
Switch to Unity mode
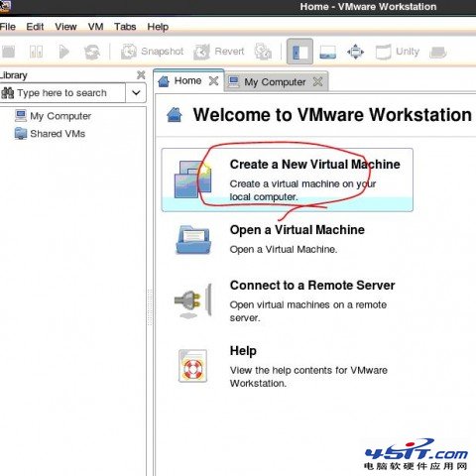pos(398,52)
